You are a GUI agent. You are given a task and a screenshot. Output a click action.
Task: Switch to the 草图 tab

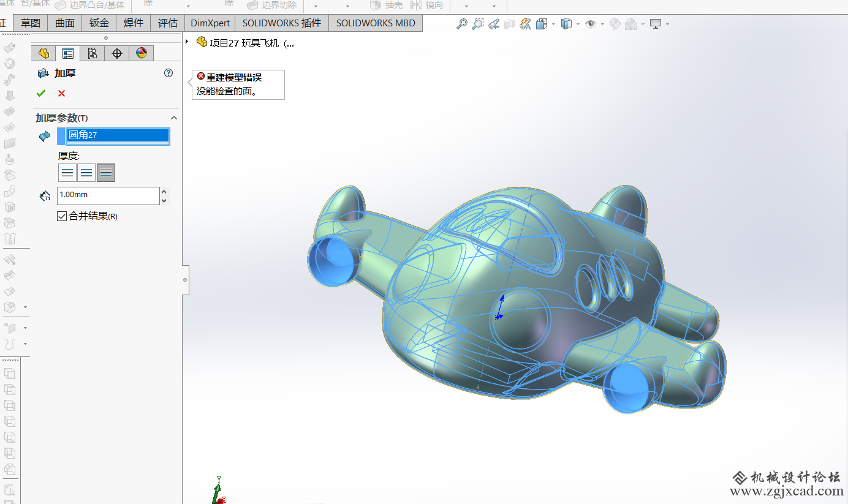point(31,23)
